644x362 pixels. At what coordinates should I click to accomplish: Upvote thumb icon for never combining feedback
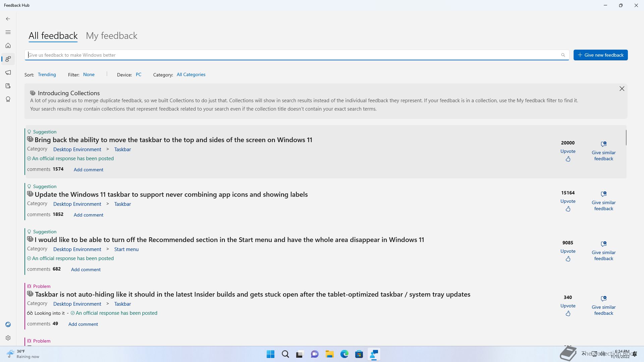568,209
